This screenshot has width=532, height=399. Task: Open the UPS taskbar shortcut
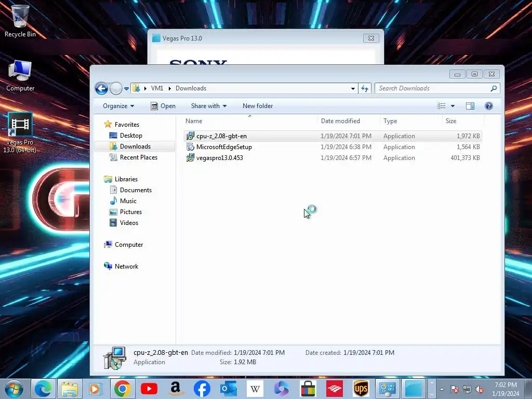click(x=361, y=389)
